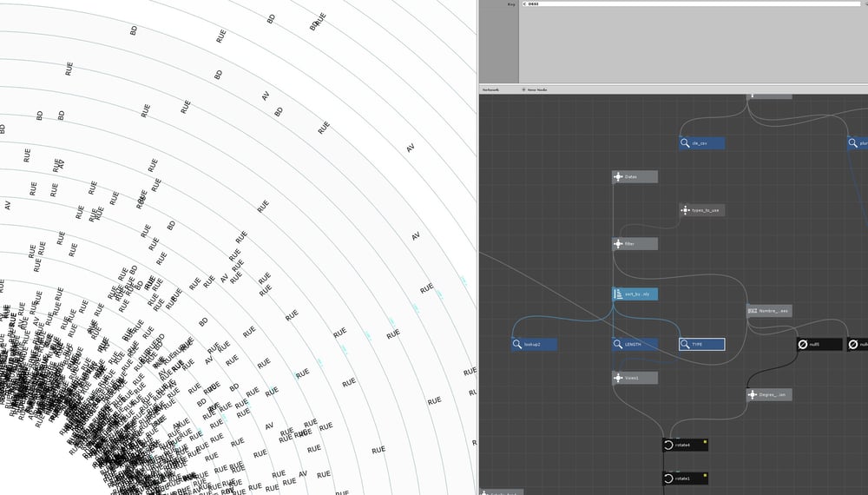
Task: Select the rotate4 node icon
Action: 668,445
